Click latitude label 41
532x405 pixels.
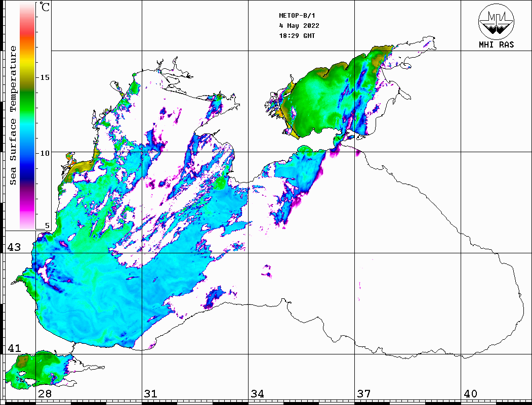click(14, 348)
